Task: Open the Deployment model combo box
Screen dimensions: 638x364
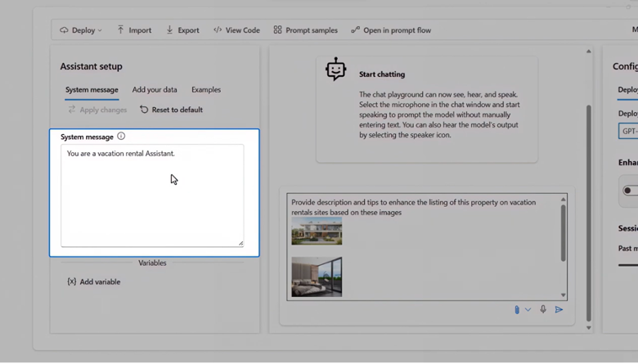Action: point(628,131)
